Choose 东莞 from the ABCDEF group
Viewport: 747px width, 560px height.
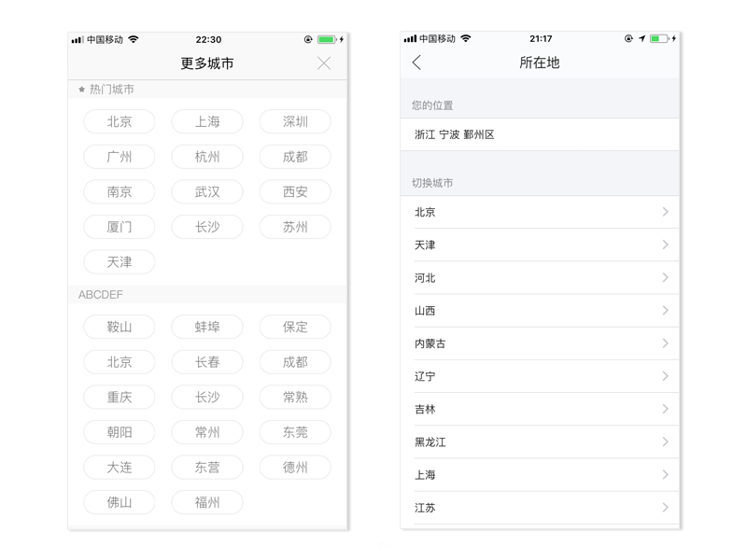tap(295, 432)
